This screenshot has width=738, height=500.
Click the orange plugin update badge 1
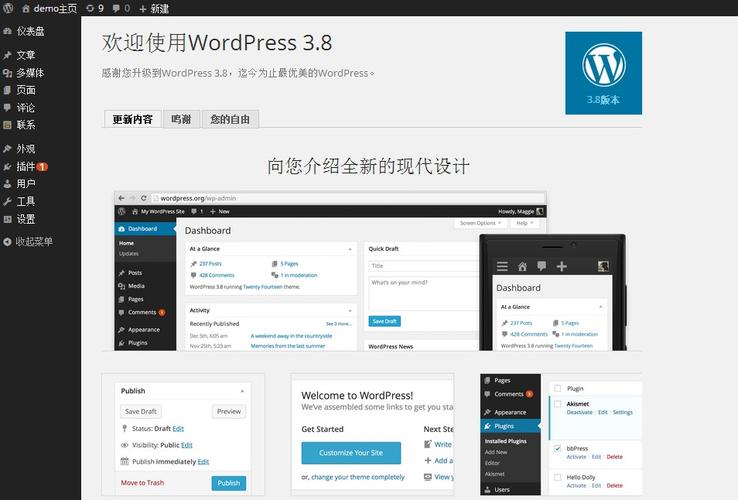[x=42, y=167]
